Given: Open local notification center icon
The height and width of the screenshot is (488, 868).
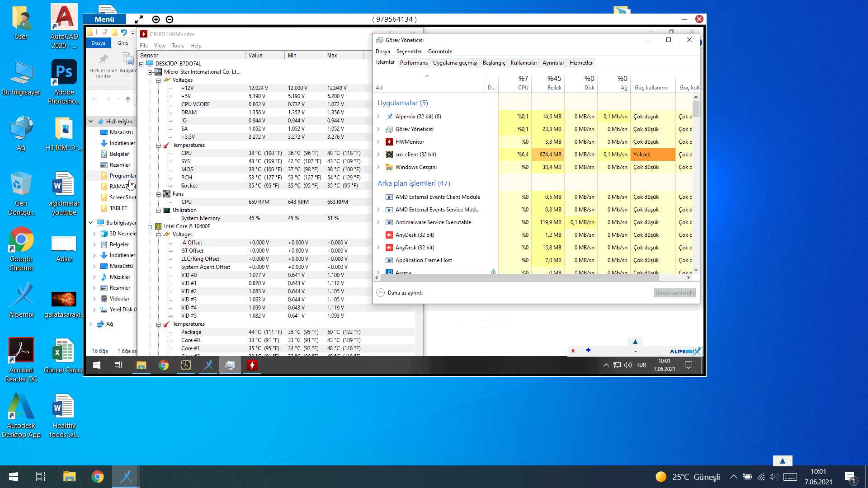Looking at the screenshot, I should (850, 477).
